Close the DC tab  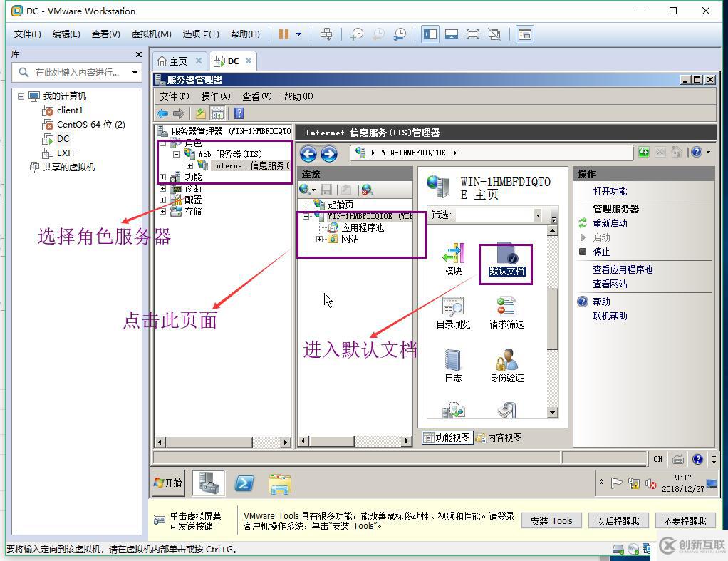pos(249,61)
